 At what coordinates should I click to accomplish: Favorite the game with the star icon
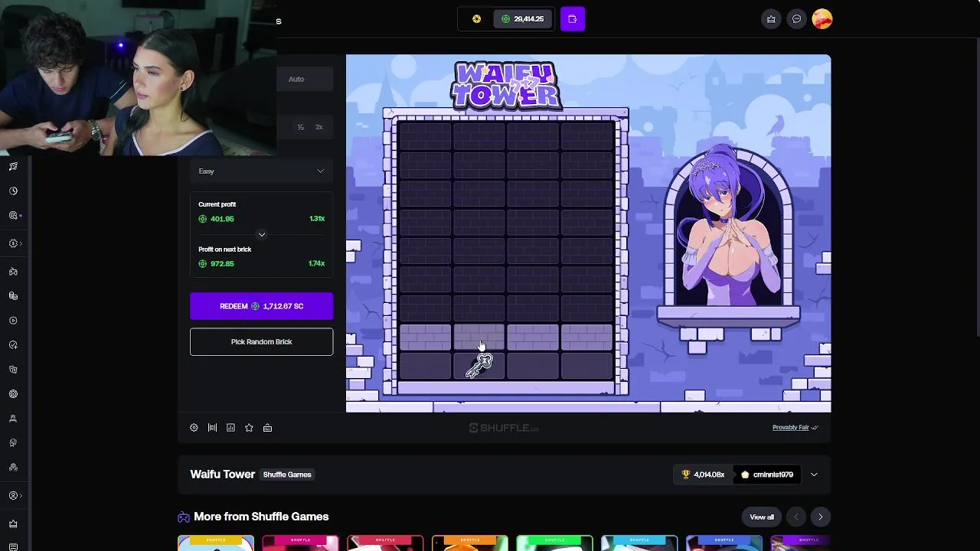pyautogui.click(x=249, y=428)
